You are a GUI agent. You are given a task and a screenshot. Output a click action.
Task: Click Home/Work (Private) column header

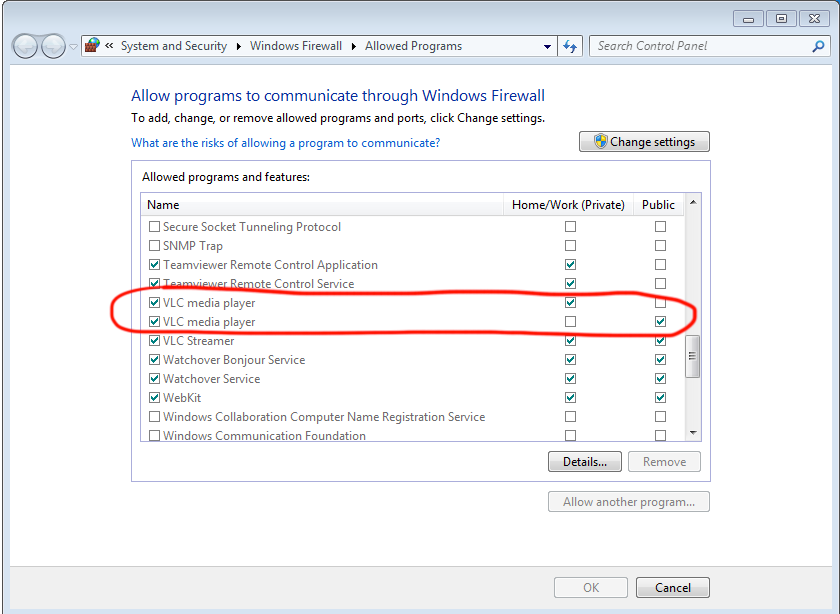point(568,205)
